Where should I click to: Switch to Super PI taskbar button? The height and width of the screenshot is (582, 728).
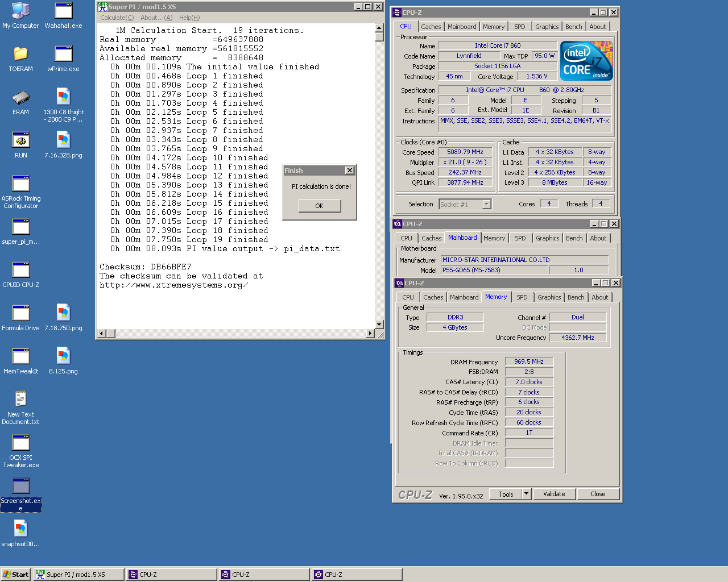(78, 575)
